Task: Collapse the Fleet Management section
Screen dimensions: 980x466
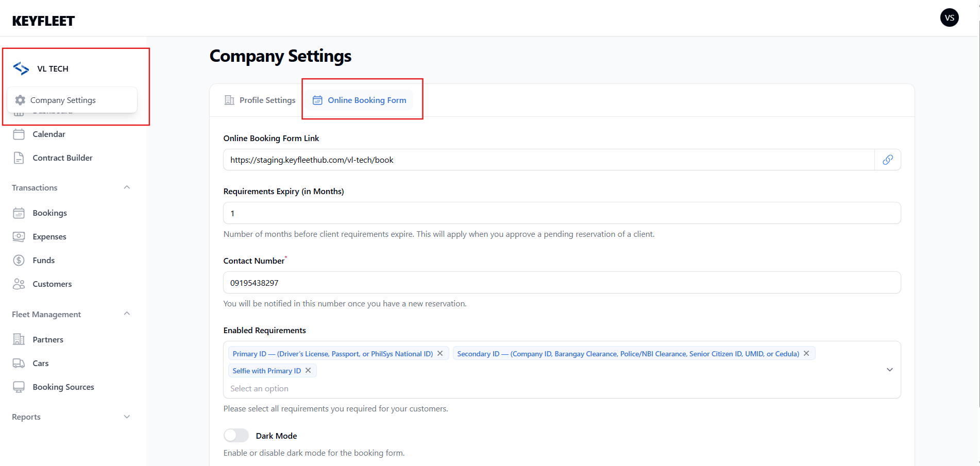Action: click(127, 314)
